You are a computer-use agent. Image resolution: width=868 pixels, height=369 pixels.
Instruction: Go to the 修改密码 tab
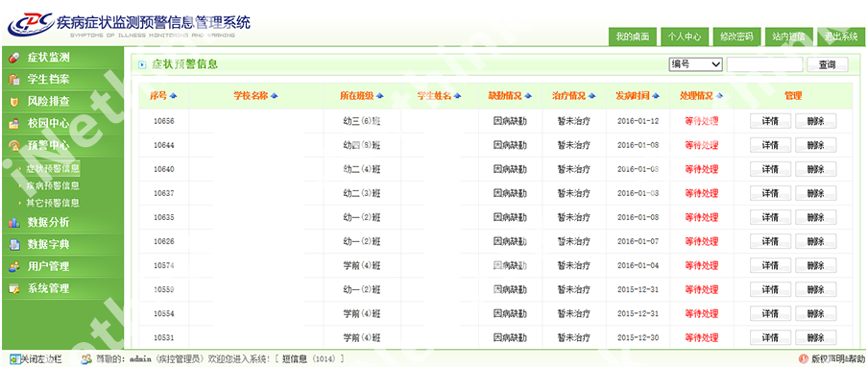point(736,37)
